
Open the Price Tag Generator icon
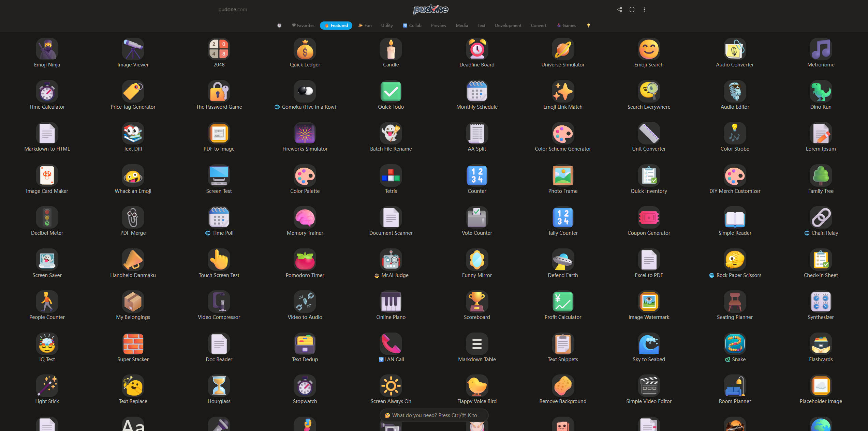[x=133, y=91]
